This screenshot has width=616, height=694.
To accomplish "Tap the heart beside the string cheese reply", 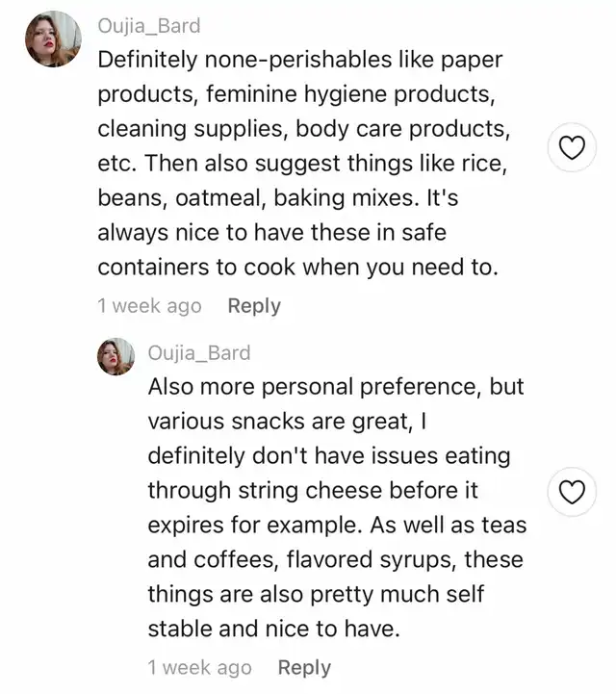I will point(572,492).
